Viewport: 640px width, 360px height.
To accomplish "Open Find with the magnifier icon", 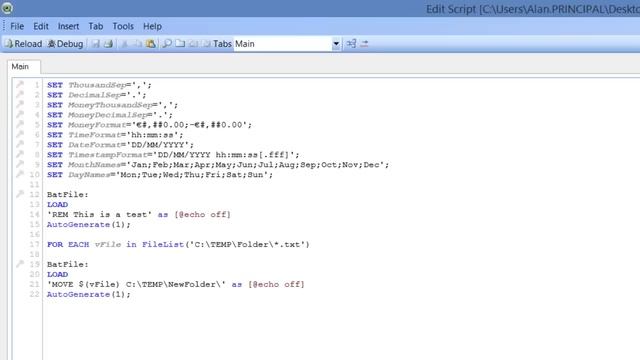I will pos(167,44).
